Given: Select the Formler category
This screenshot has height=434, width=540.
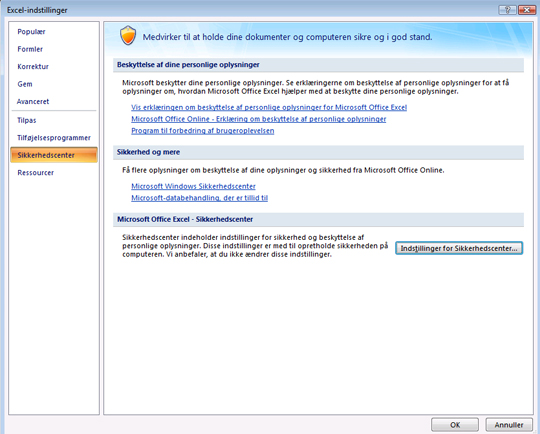Looking at the screenshot, I should pyautogui.click(x=30, y=49).
